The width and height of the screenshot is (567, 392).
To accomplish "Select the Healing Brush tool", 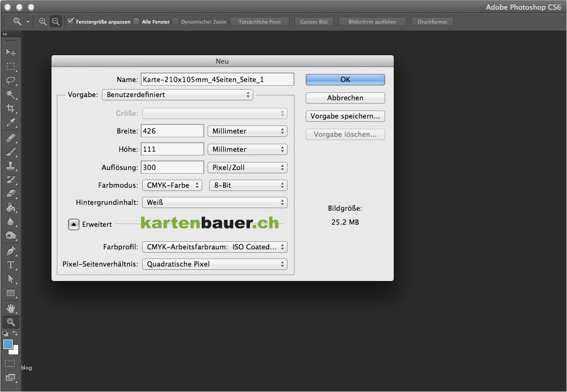I will [11, 138].
